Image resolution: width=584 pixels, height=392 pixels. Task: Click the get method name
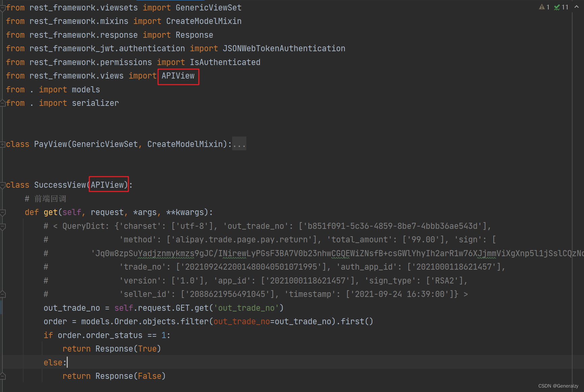pyautogui.click(x=51, y=212)
